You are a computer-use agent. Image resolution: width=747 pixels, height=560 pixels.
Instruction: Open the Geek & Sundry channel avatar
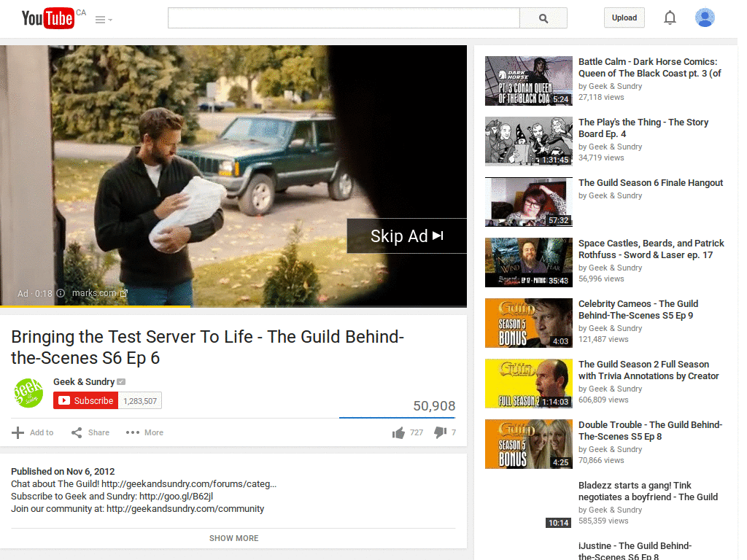click(x=28, y=393)
